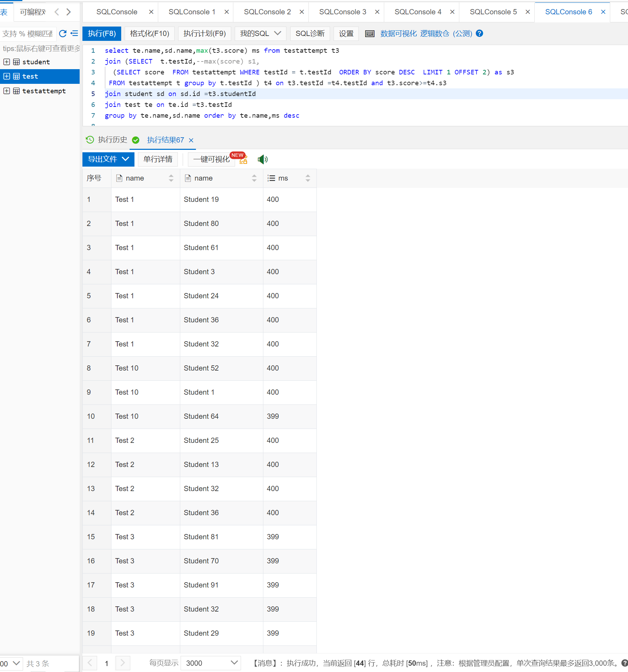Open the 执行结果67 result tab
Screen dimensions: 628x672
(x=165, y=140)
